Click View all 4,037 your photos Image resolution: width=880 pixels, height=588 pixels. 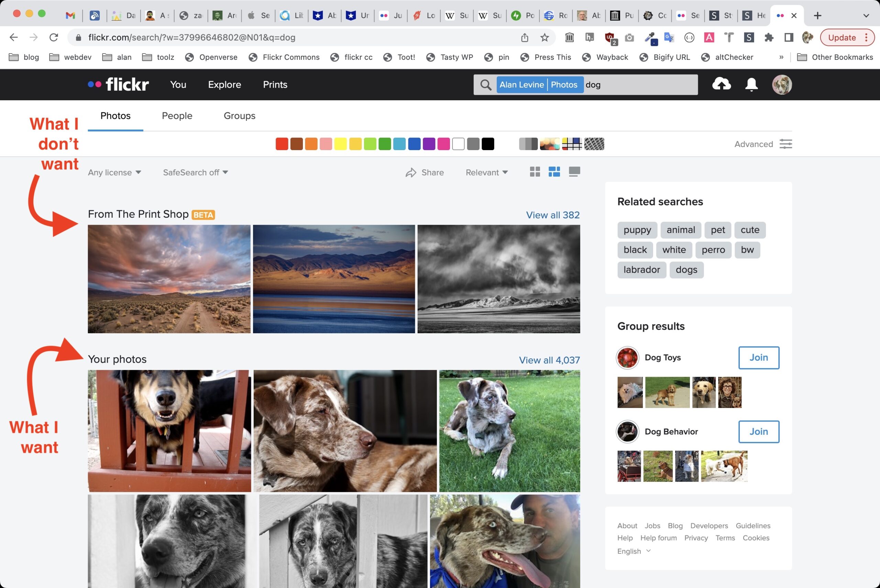coord(549,360)
